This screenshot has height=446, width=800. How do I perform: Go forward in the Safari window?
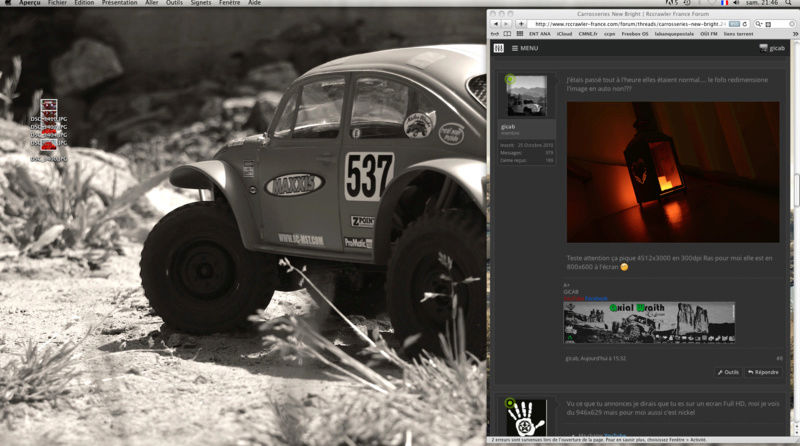point(506,24)
